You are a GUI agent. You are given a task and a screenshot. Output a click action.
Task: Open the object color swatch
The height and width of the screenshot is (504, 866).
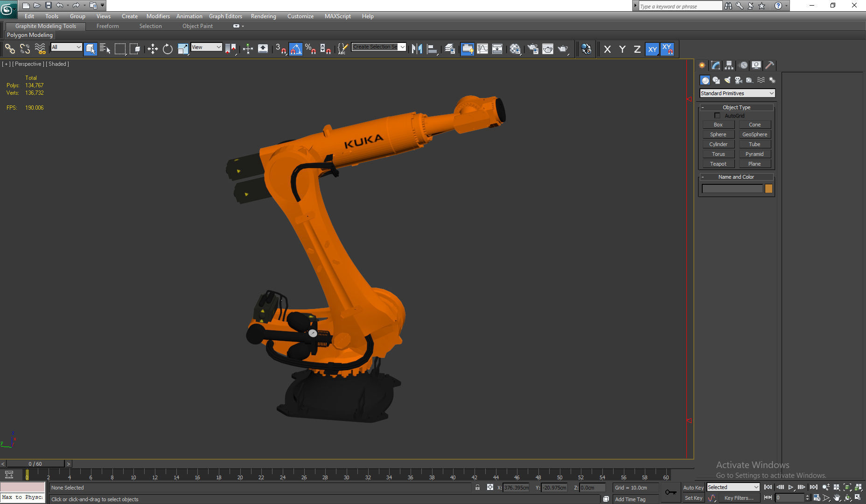click(768, 189)
